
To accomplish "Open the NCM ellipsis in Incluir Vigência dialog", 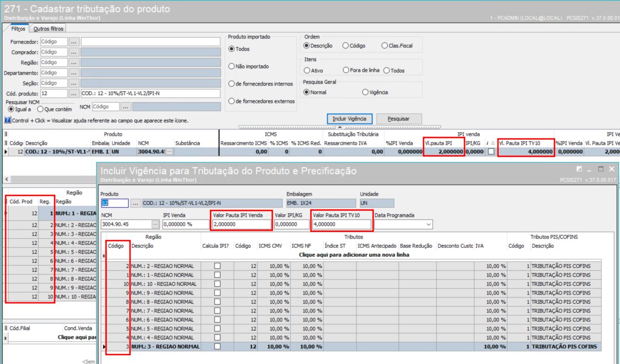I will pyautogui.click(x=155, y=225).
